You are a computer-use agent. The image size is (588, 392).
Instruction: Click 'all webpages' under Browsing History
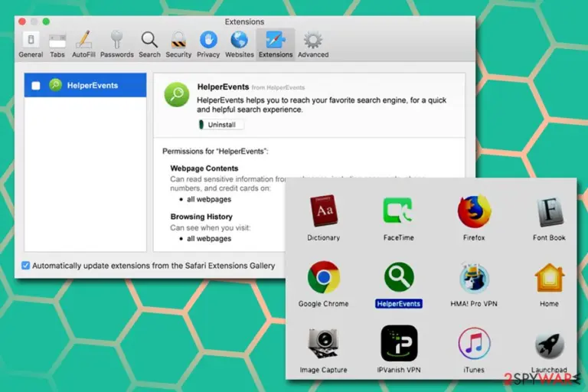point(209,239)
